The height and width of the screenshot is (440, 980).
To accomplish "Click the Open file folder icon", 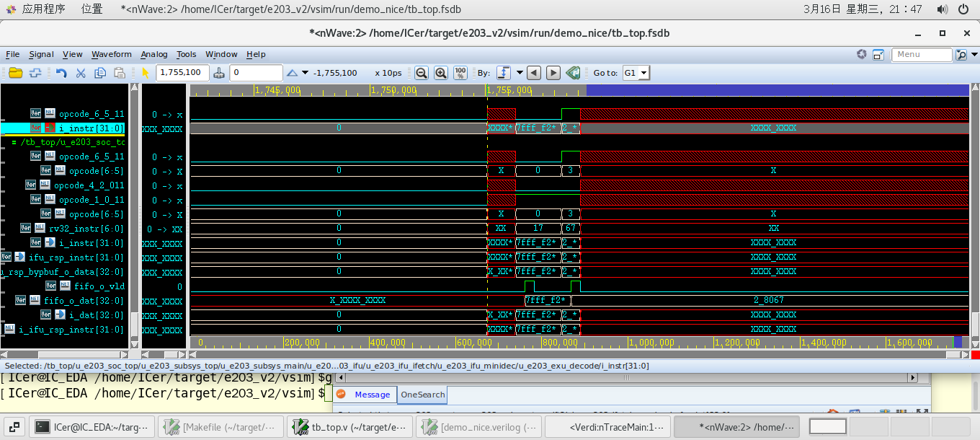I will tap(15, 73).
